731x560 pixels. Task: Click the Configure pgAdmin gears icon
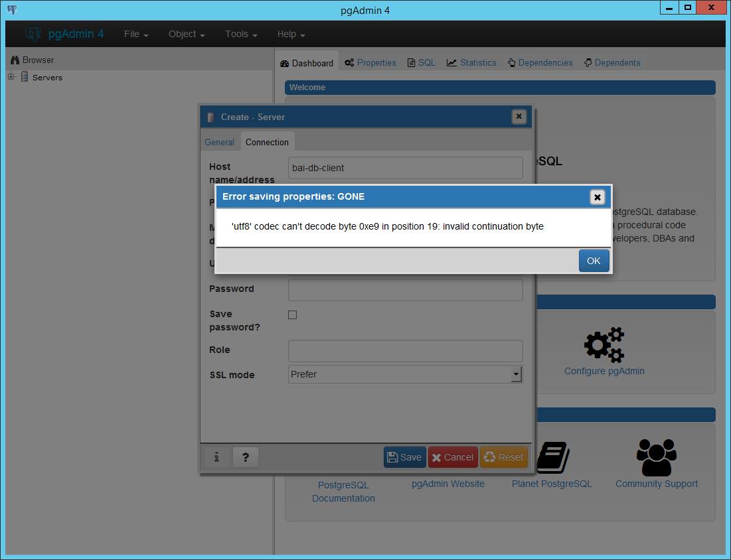click(604, 345)
